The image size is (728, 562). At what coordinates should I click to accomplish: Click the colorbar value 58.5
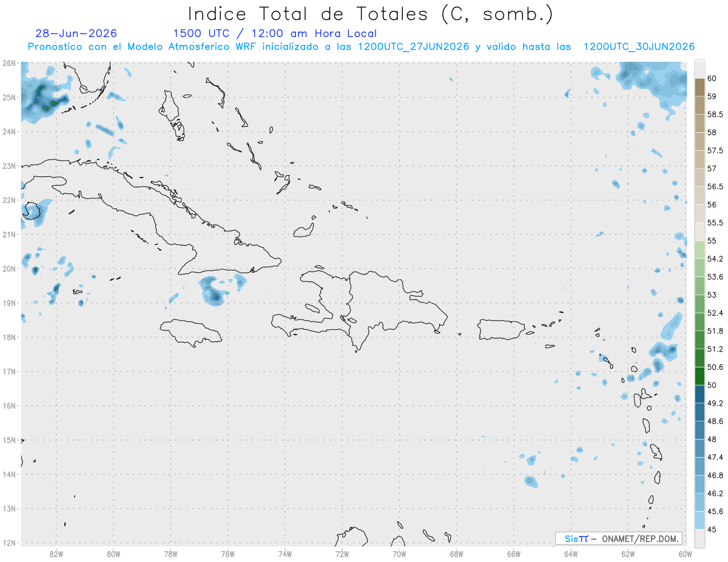pos(715,114)
